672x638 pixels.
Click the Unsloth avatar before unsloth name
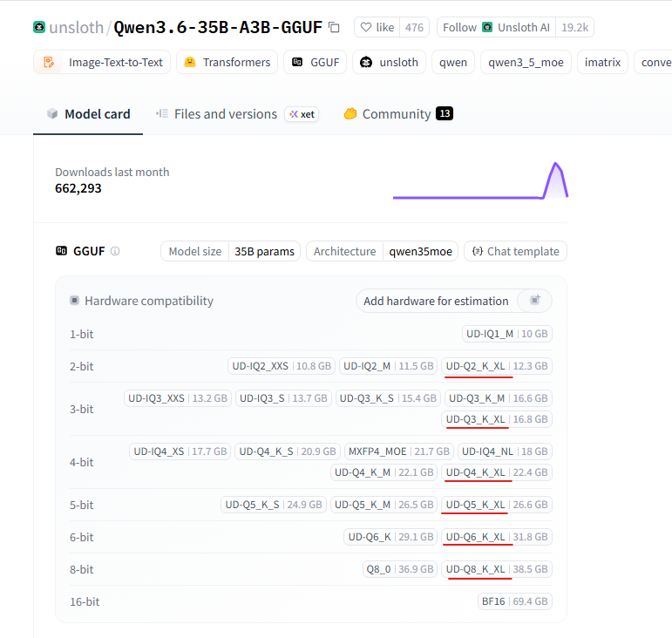(39, 27)
